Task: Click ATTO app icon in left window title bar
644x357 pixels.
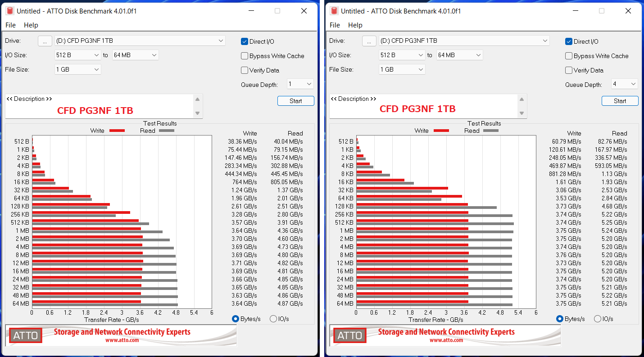Action: [x=9, y=11]
